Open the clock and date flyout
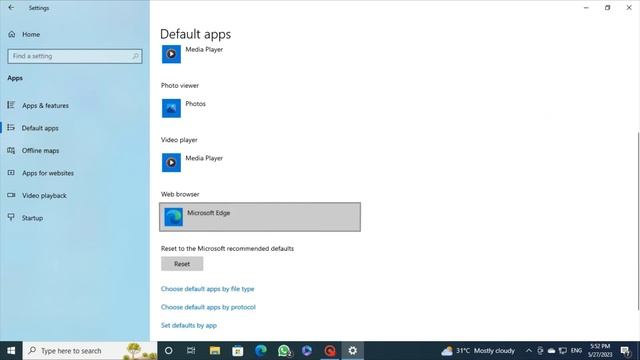Screen dimensions: 640x360 click(x=600, y=351)
